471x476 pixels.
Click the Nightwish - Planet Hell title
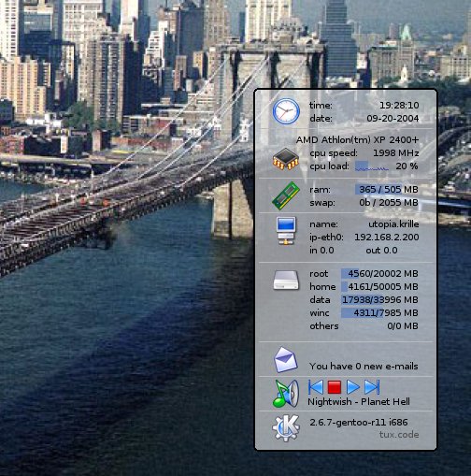click(x=359, y=402)
